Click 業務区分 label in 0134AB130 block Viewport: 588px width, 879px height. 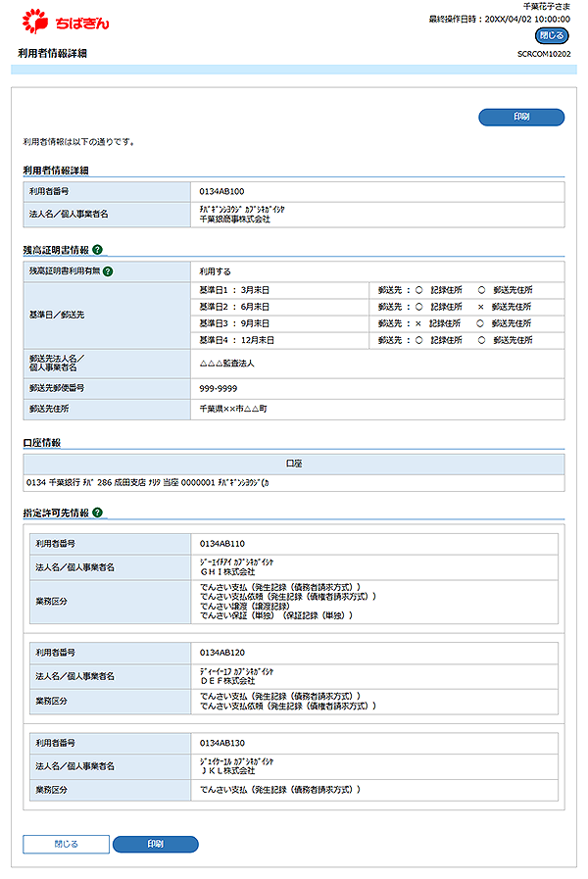52,789
